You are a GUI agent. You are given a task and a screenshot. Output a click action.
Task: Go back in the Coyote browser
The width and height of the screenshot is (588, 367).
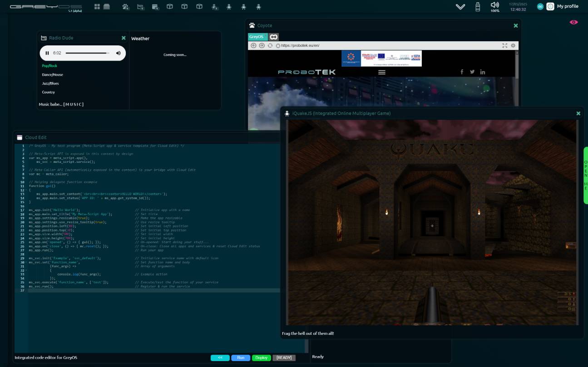point(253,45)
